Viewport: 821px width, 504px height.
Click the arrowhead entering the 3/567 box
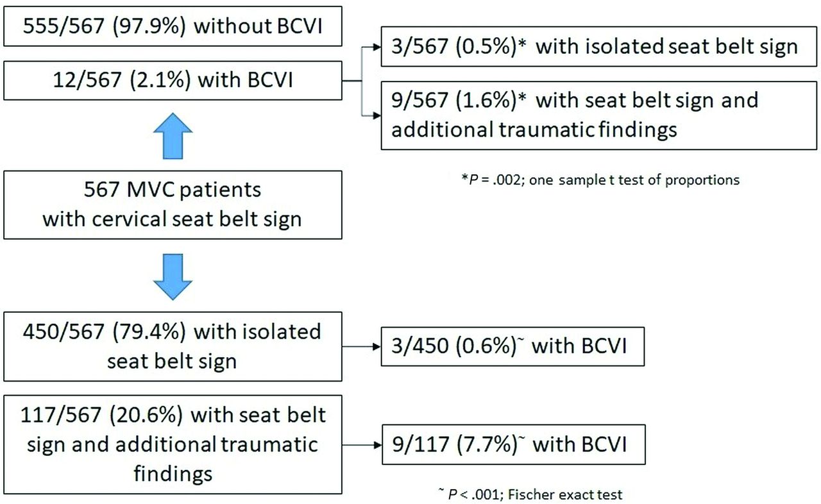coord(375,46)
